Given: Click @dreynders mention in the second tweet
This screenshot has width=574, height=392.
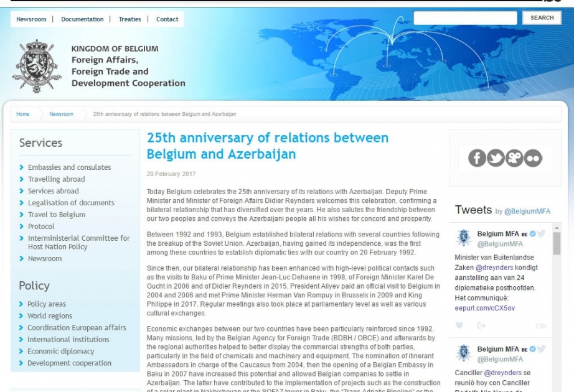Looking at the screenshot, I should [502, 373].
